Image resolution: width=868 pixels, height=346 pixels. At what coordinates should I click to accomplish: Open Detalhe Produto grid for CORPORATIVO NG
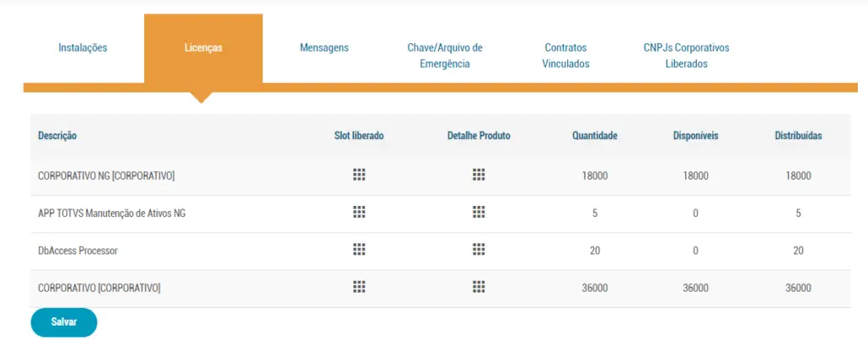pyautogui.click(x=479, y=175)
